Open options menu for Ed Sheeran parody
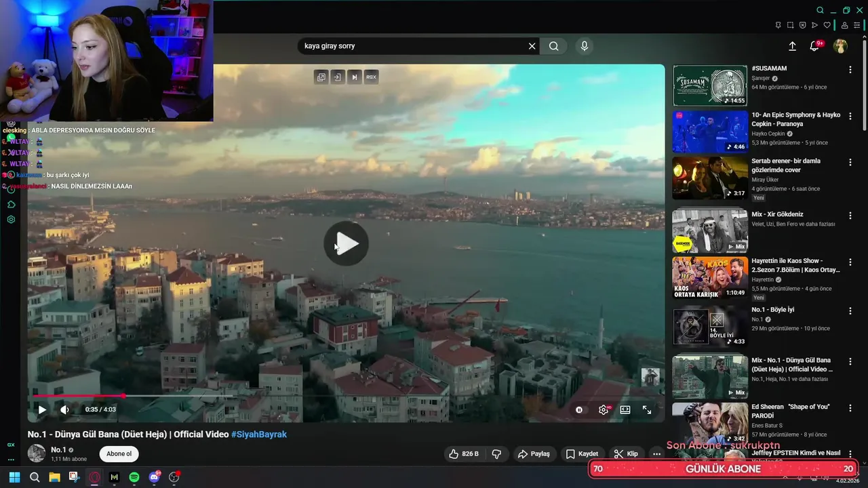 coord(850,408)
